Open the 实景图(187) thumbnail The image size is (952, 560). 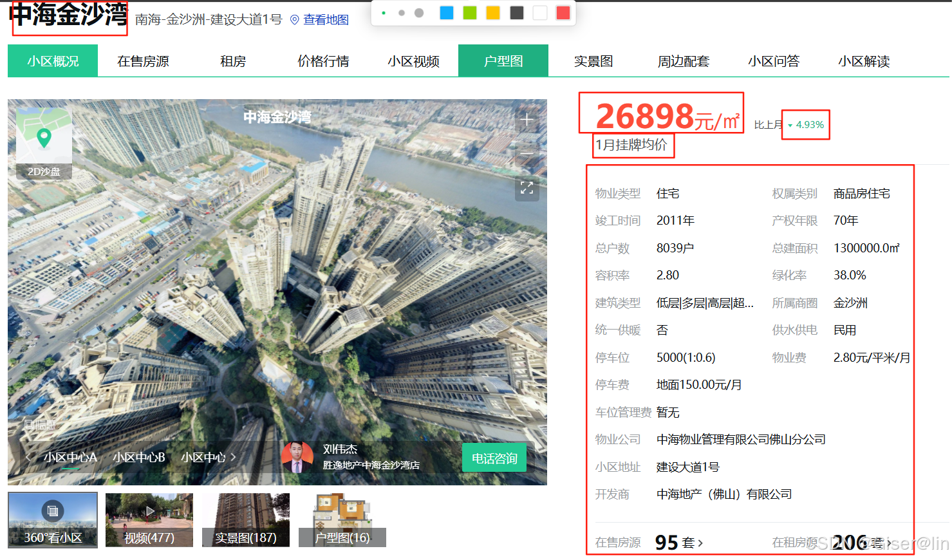pyautogui.click(x=246, y=520)
